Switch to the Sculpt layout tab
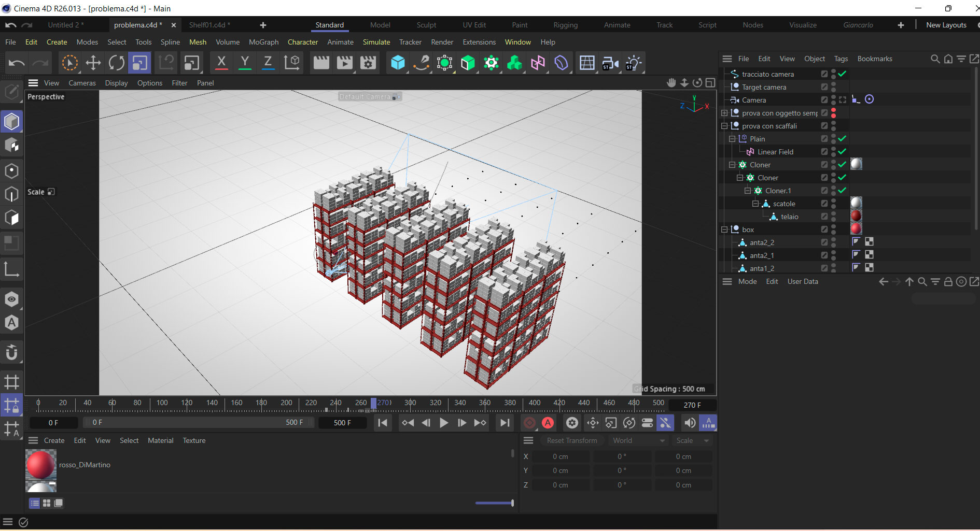Image resolution: width=980 pixels, height=531 pixels. (426, 25)
